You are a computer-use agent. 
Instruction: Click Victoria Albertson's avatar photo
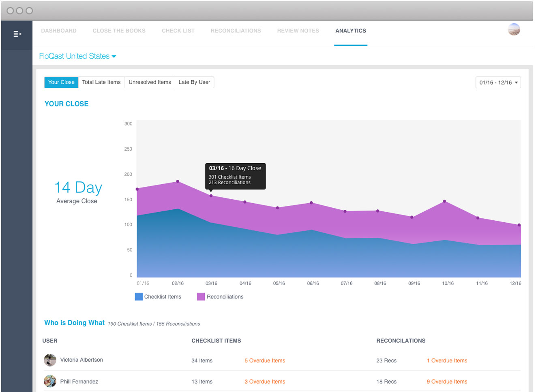click(x=50, y=360)
